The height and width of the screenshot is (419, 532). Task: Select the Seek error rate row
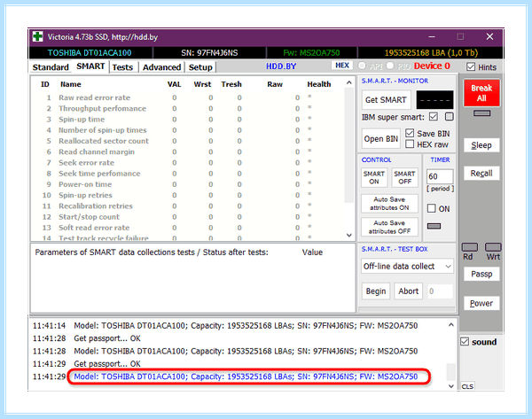tap(187, 163)
